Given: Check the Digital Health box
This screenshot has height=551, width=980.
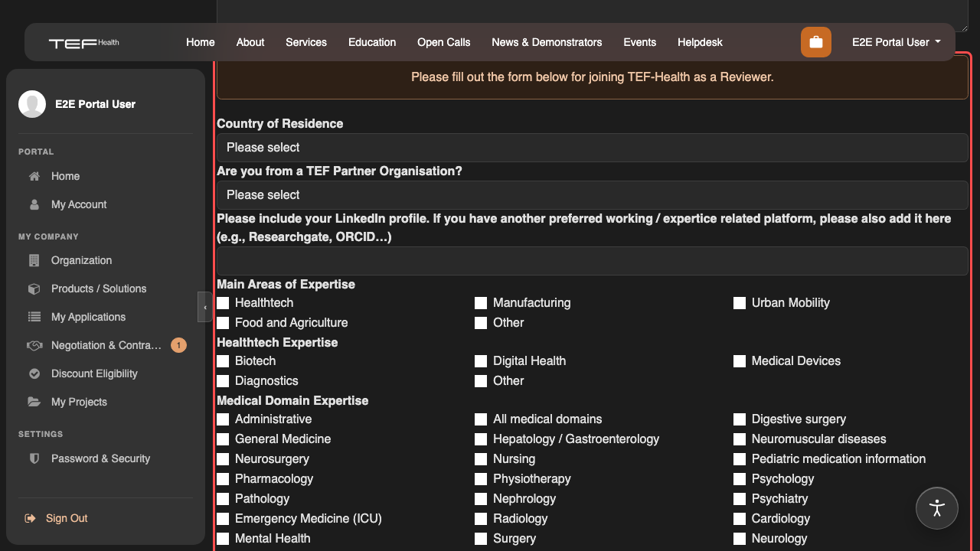Looking at the screenshot, I should click(x=481, y=361).
